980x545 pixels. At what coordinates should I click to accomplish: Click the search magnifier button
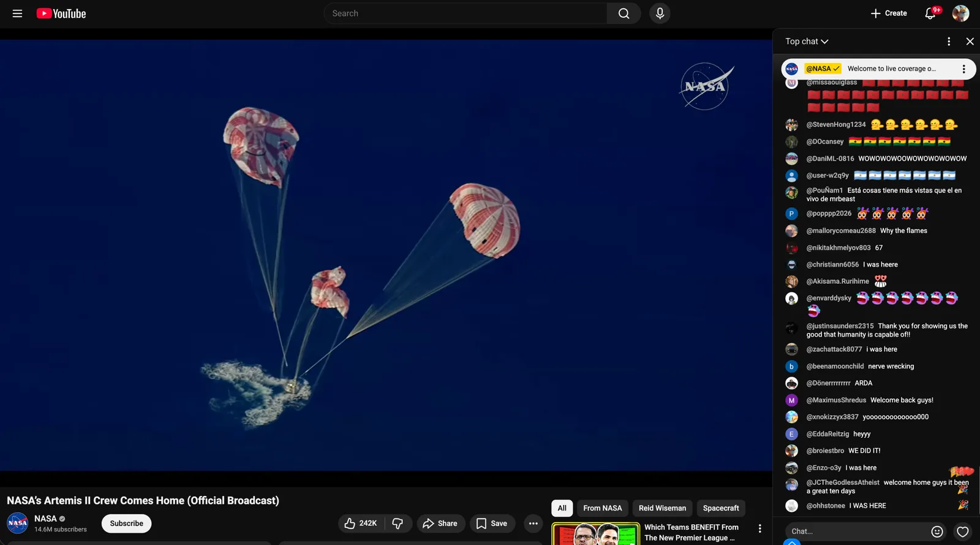click(624, 13)
